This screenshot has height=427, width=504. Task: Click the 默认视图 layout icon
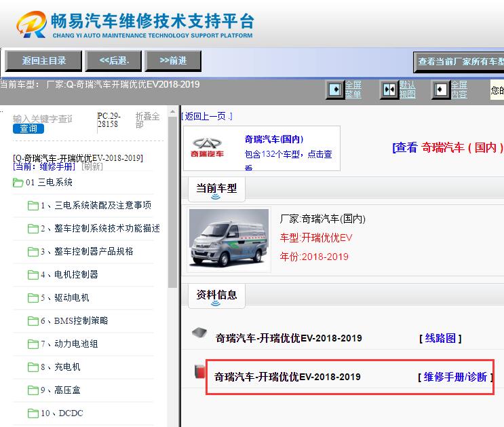(389, 90)
